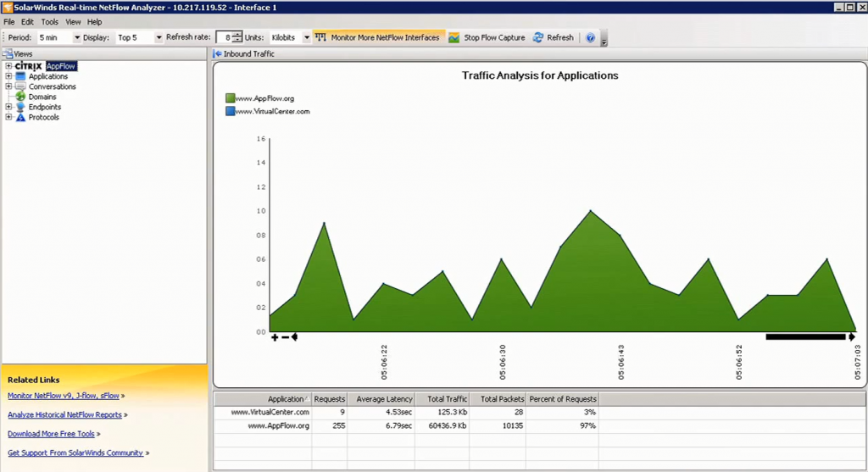Click the black chart scrollbar thumb
868x472 pixels.
(805, 336)
